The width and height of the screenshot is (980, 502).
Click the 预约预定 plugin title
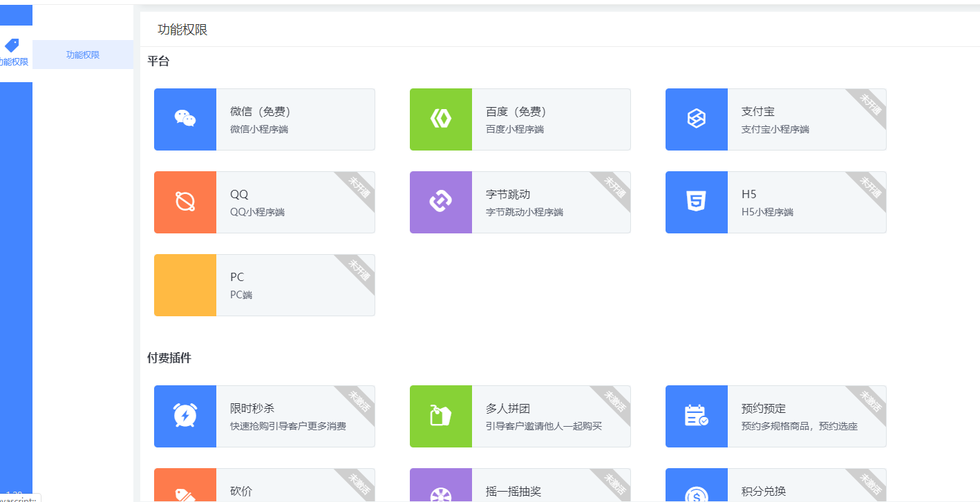[x=764, y=408]
